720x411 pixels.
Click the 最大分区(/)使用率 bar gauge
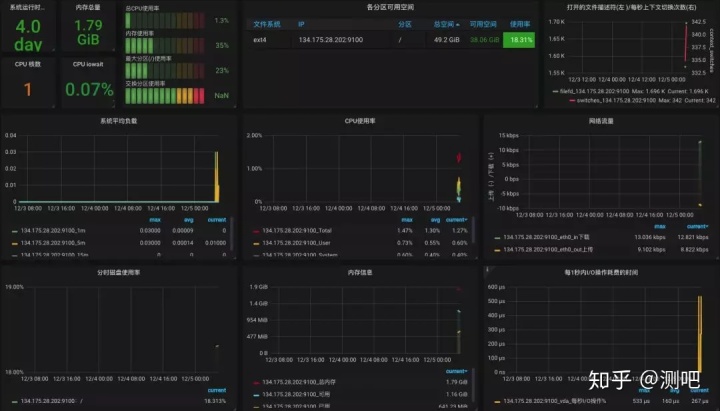(165, 71)
